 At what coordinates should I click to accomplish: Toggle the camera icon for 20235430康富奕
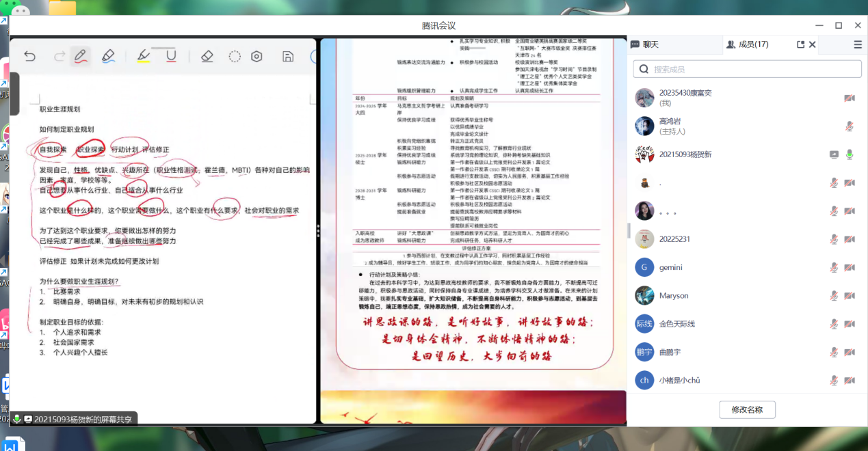point(850,98)
